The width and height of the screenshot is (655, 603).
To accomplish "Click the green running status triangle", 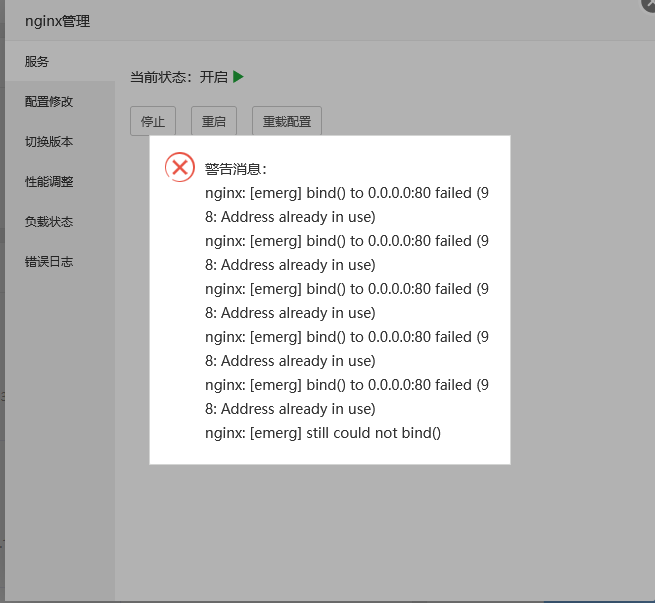I will (x=238, y=77).
